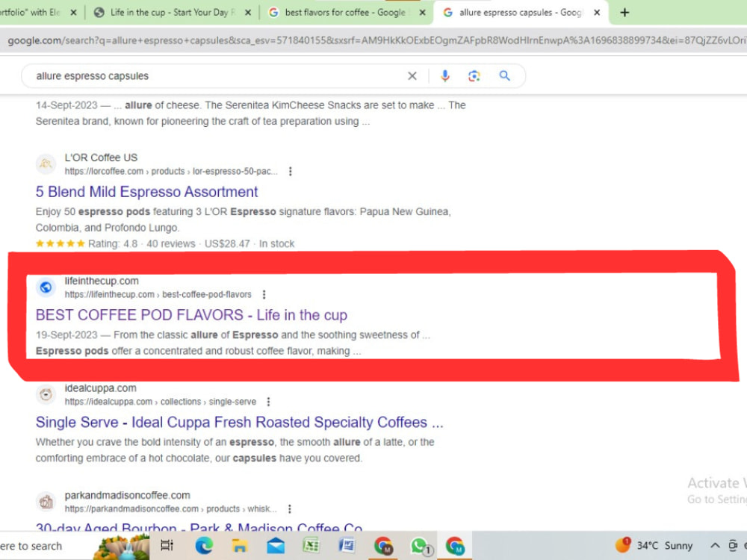
Task: Click the '14-Sept-2023' snippet date
Action: click(x=66, y=105)
